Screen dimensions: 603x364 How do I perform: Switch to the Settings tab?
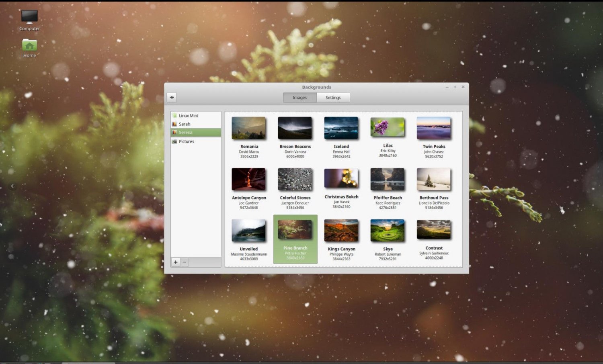(x=332, y=97)
